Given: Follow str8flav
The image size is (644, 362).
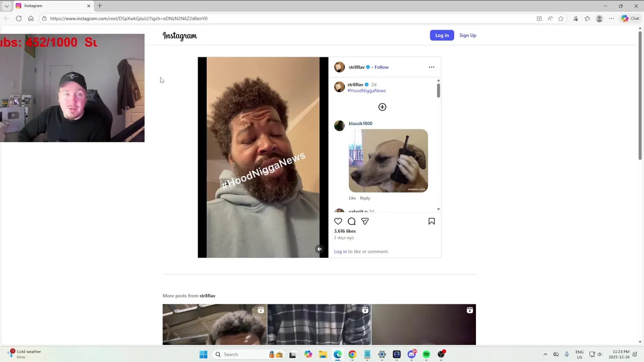Looking at the screenshot, I should tap(381, 67).
